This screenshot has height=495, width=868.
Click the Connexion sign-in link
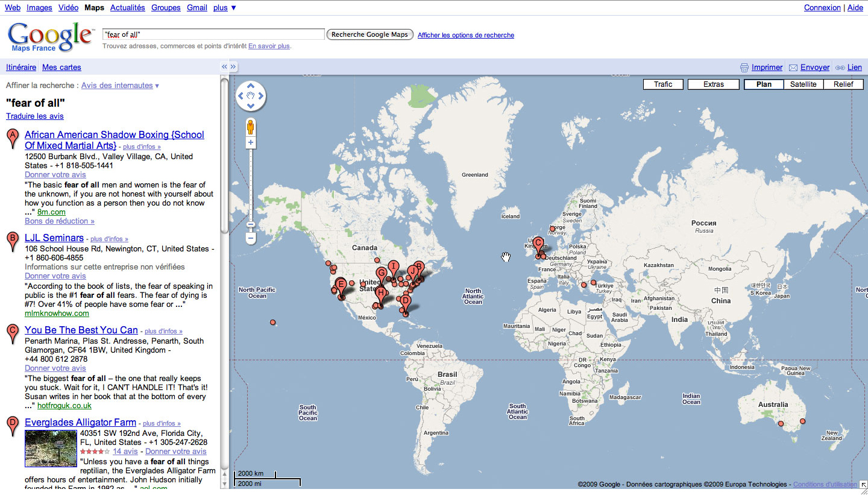click(822, 8)
